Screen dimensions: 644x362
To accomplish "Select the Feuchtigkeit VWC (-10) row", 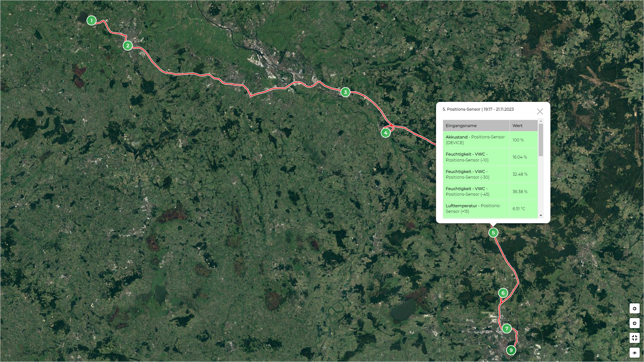I will click(x=490, y=157).
